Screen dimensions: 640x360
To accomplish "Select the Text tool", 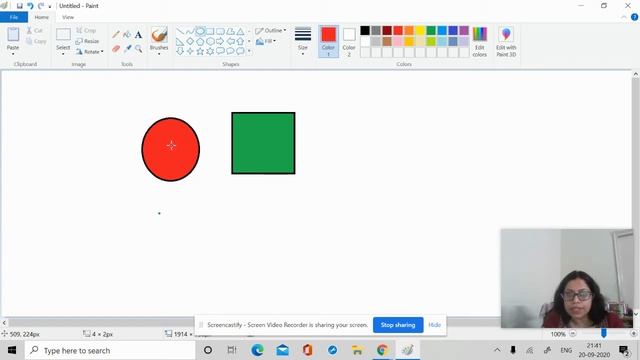I will coord(138,35).
